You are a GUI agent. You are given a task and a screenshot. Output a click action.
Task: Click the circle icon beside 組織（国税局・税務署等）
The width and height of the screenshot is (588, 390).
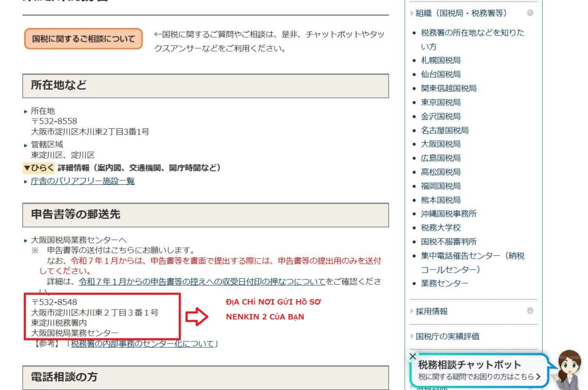[x=530, y=13]
